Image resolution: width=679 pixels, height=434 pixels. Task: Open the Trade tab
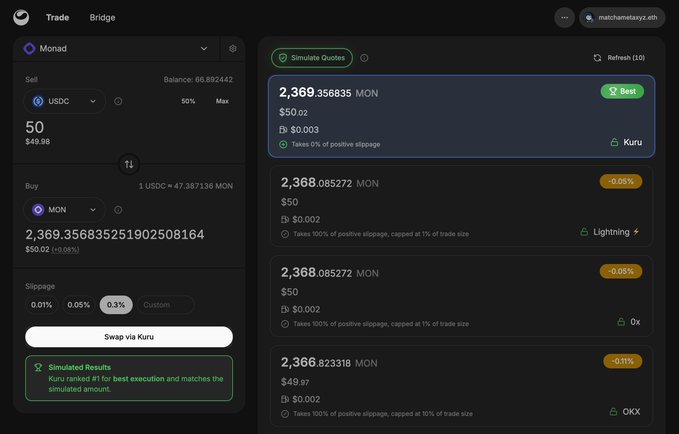pyautogui.click(x=58, y=18)
